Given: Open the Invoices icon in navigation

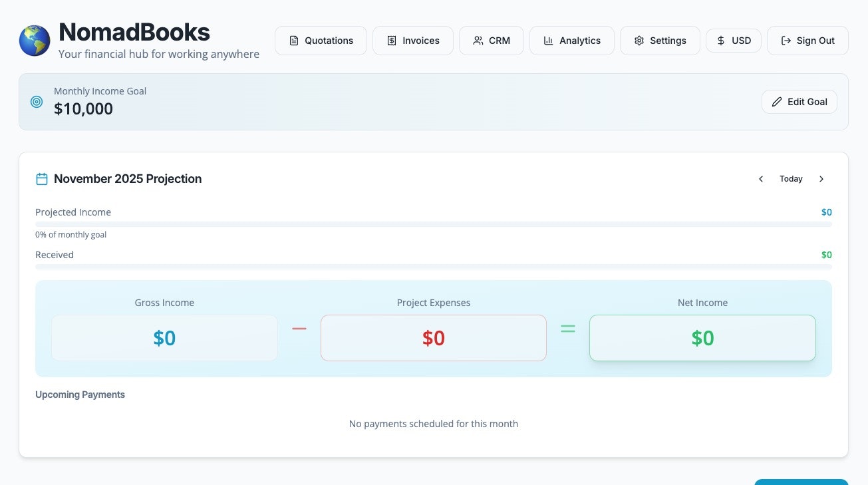Looking at the screenshot, I should (391, 41).
